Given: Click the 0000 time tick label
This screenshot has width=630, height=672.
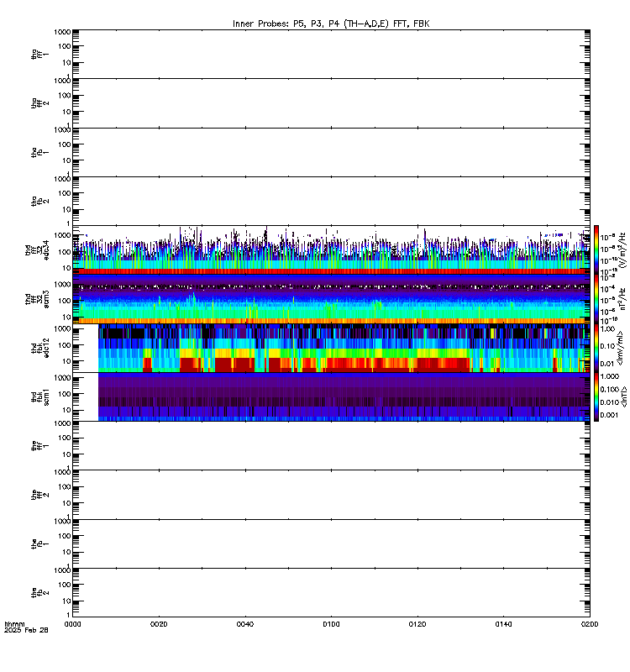Looking at the screenshot, I should 73,624.
